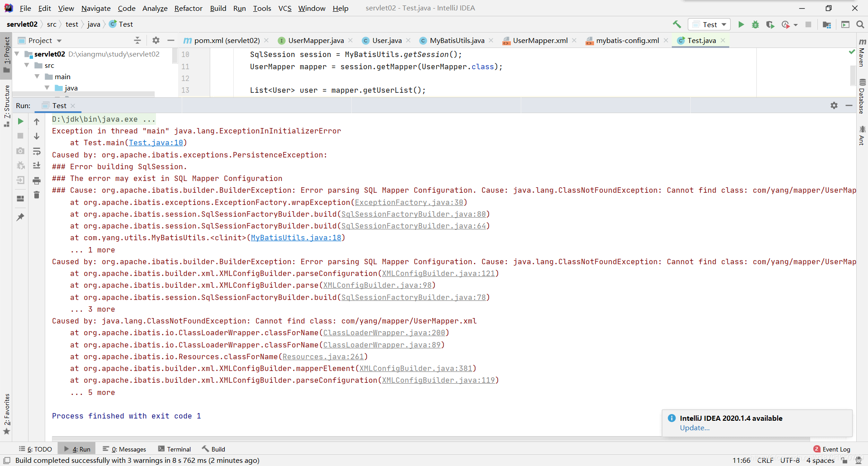Toggle the Favorites side panel
Viewport: 868px width, 466px height.
tap(7, 414)
